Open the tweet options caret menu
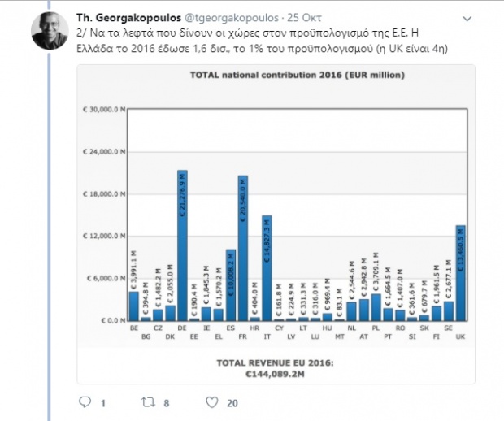 465,17
